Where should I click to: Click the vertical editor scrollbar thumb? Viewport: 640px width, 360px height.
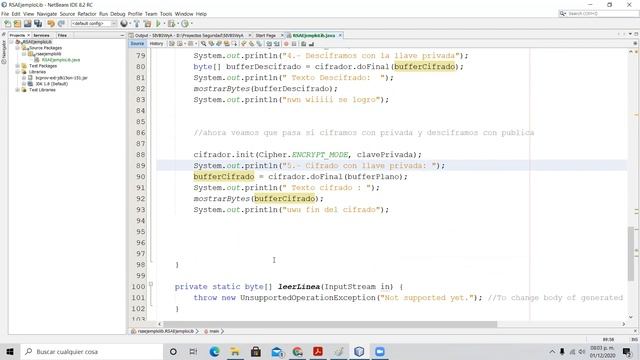(631, 253)
